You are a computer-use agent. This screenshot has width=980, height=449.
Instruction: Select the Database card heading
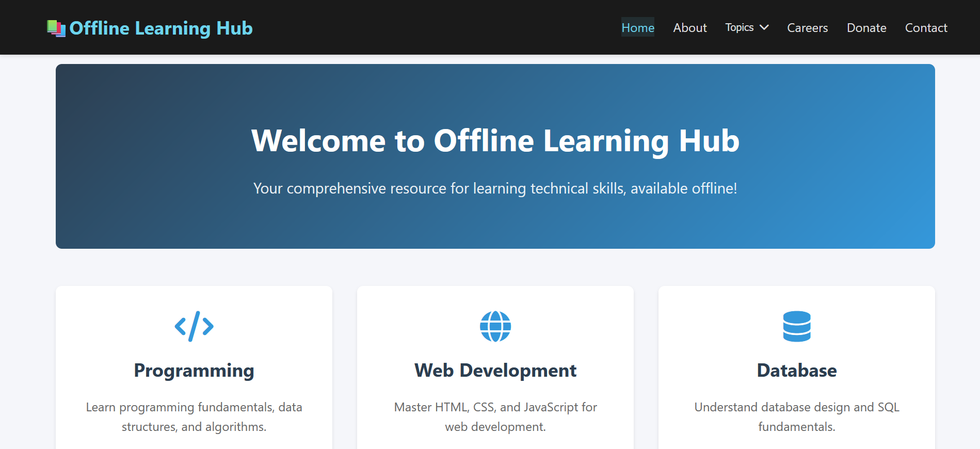(797, 371)
